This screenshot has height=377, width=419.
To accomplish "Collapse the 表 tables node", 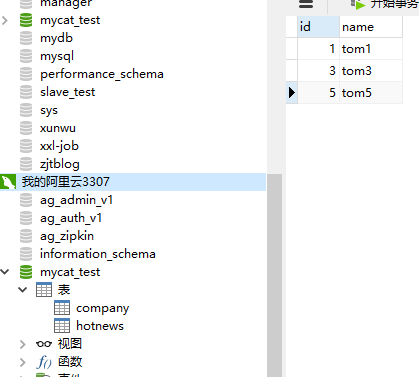I will (23, 290).
